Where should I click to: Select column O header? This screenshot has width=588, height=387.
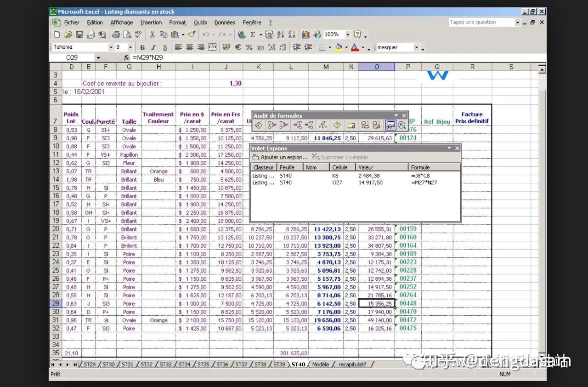377,67
